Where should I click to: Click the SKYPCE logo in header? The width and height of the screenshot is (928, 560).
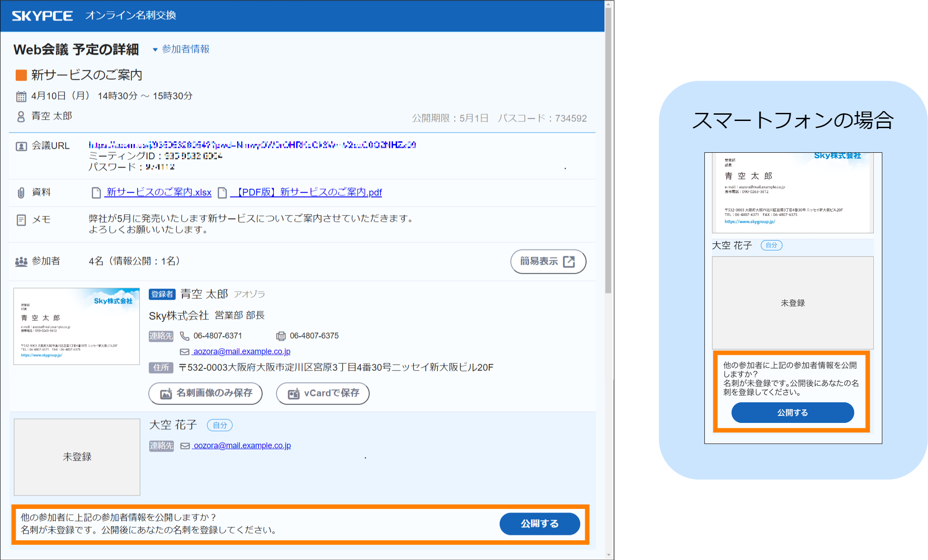[x=42, y=16]
